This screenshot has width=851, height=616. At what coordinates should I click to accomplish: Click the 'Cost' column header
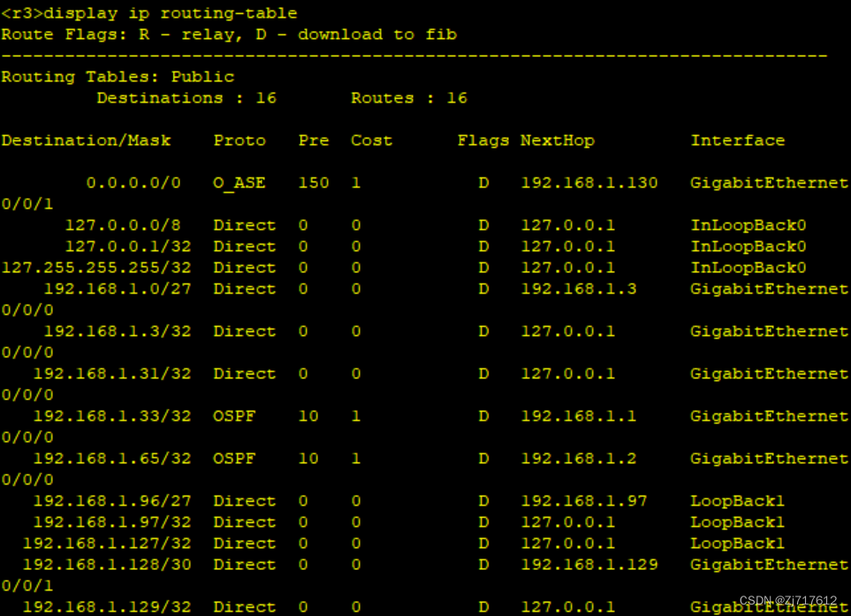tap(372, 141)
